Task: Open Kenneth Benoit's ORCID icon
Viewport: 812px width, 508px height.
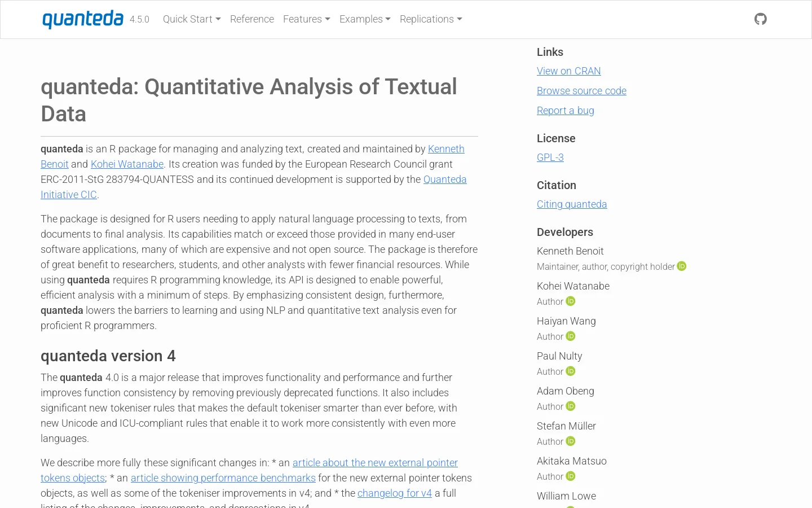Action: click(682, 266)
